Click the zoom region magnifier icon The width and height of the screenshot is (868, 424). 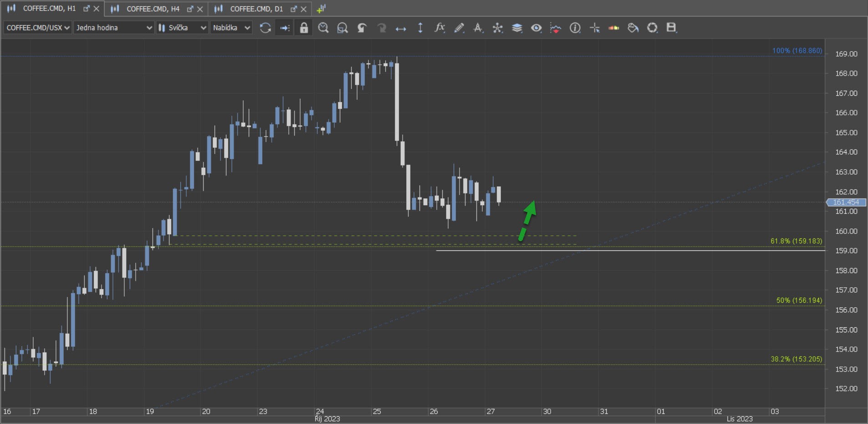click(x=342, y=28)
